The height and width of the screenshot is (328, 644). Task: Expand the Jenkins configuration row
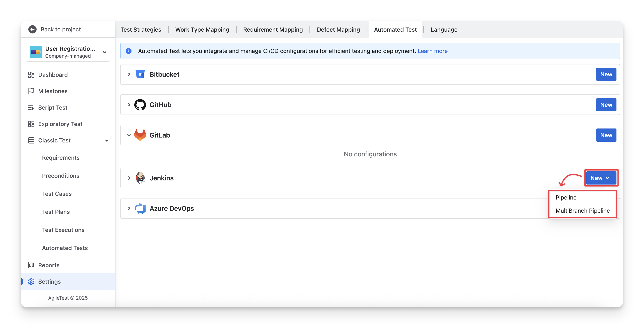point(129,178)
